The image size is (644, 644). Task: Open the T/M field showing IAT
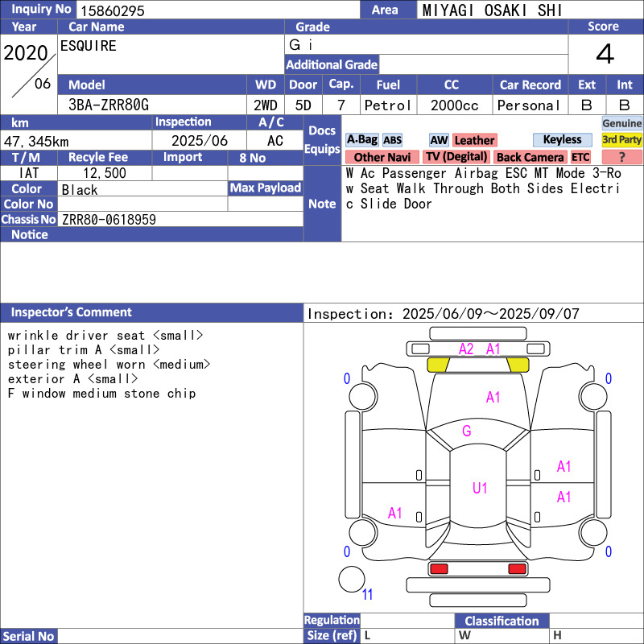pos(28,173)
